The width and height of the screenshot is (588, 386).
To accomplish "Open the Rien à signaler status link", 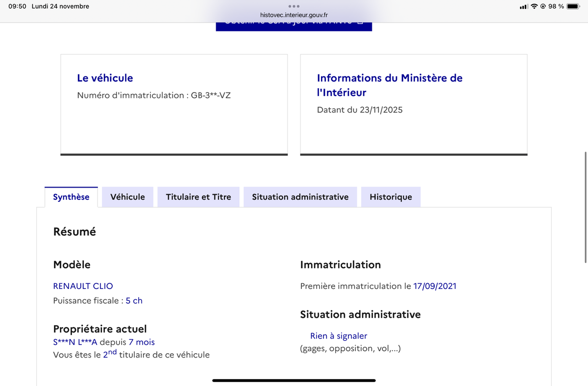I will point(339,336).
